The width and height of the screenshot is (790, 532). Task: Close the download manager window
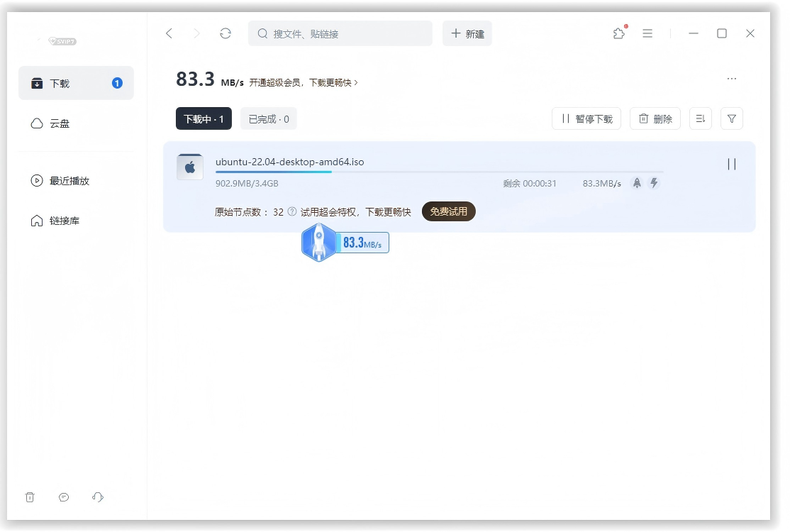pos(750,33)
